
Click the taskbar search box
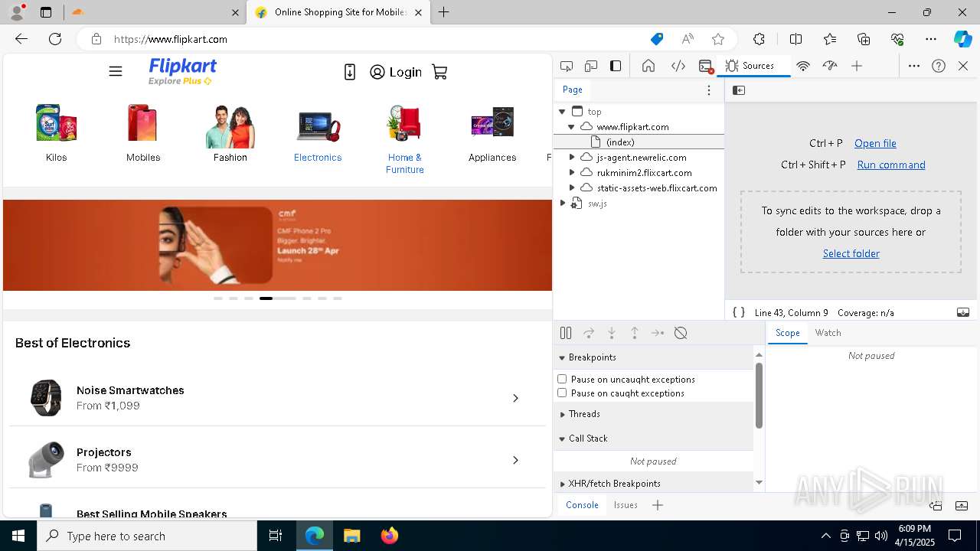click(x=147, y=536)
